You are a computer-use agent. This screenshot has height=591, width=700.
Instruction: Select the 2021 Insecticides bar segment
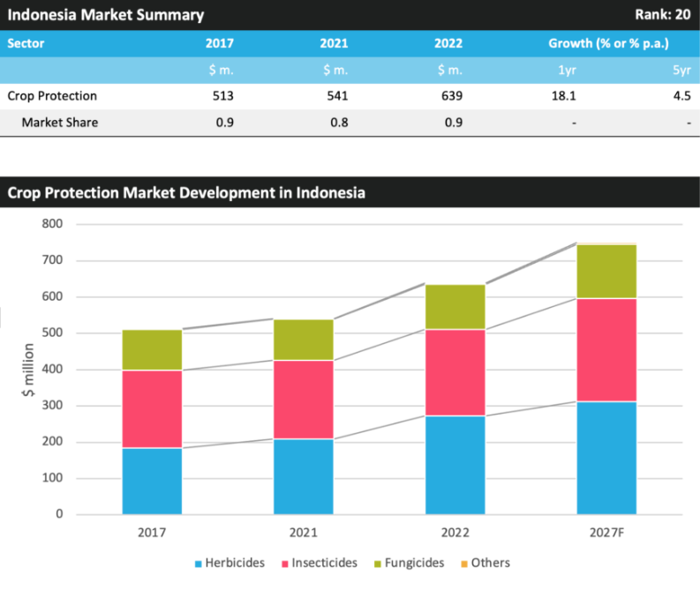click(304, 399)
